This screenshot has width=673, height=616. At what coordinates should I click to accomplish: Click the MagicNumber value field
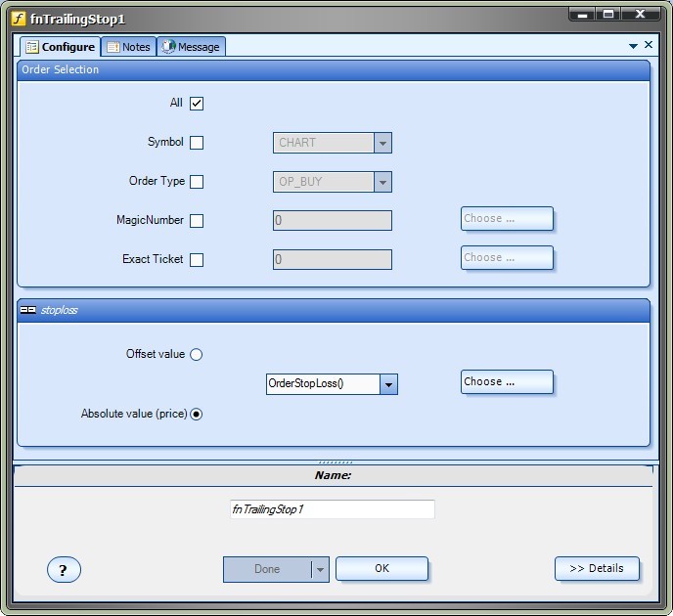tap(333, 221)
